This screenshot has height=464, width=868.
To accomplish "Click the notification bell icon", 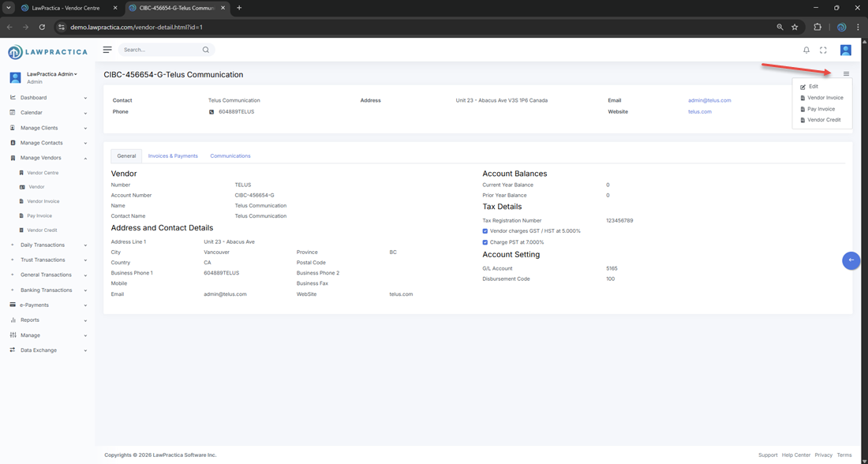I will [x=806, y=50].
